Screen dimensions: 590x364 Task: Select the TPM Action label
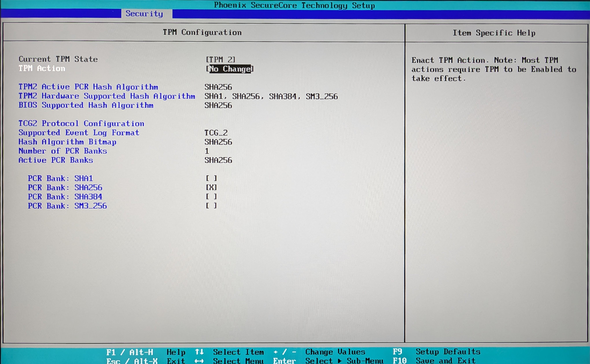42,69
